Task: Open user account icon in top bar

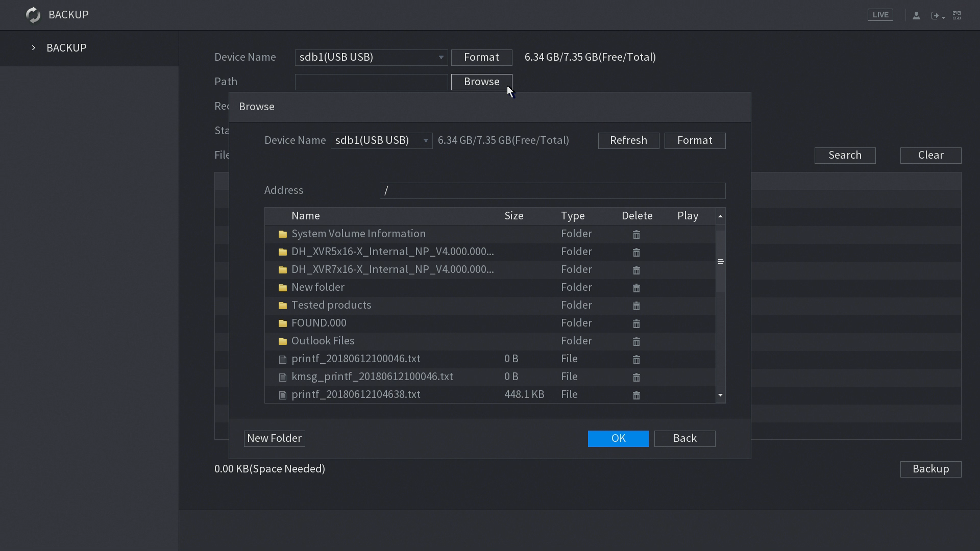Action: [916, 15]
